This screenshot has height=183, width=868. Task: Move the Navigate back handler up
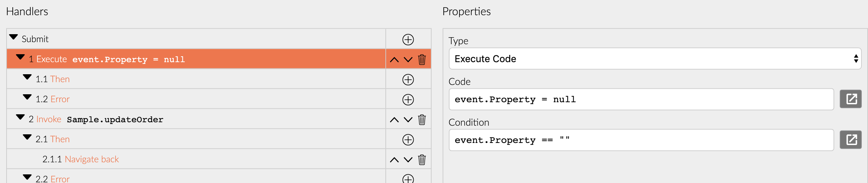[x=394, y=160]
